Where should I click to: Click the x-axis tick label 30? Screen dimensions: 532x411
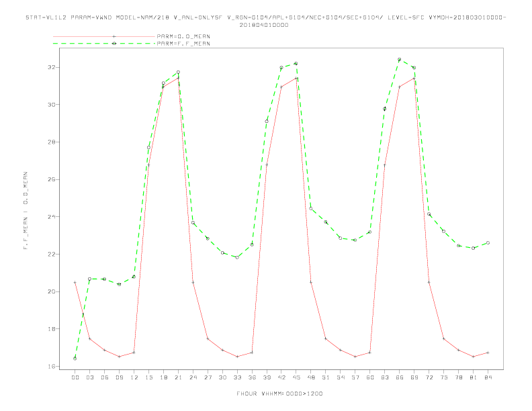[222, 377]
